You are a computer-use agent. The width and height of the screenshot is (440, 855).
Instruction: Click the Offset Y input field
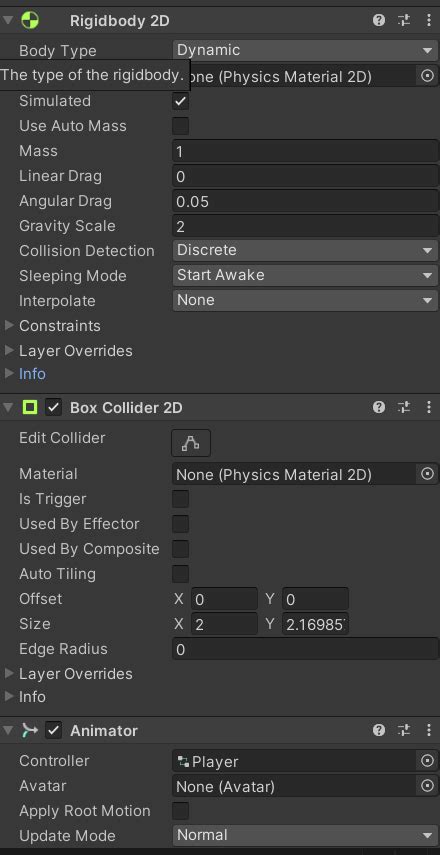[315, 599]
